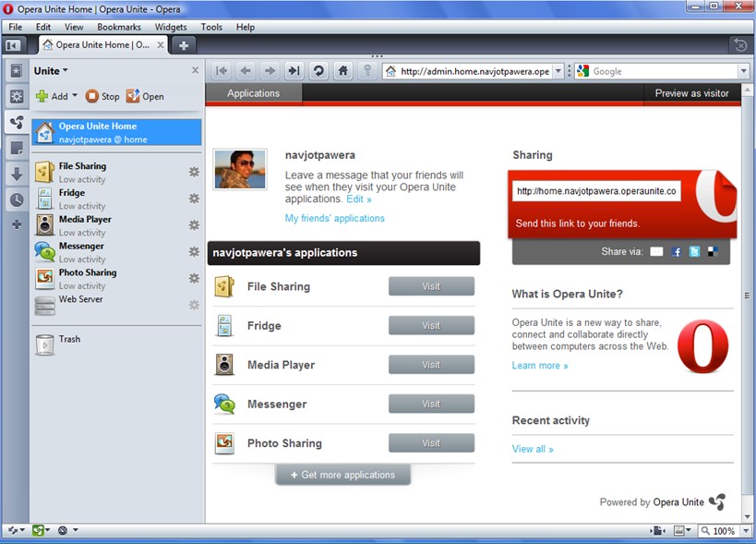Go back with the Back arrow
This screenshot has height=544, width=756.
[x=246, y=71]
